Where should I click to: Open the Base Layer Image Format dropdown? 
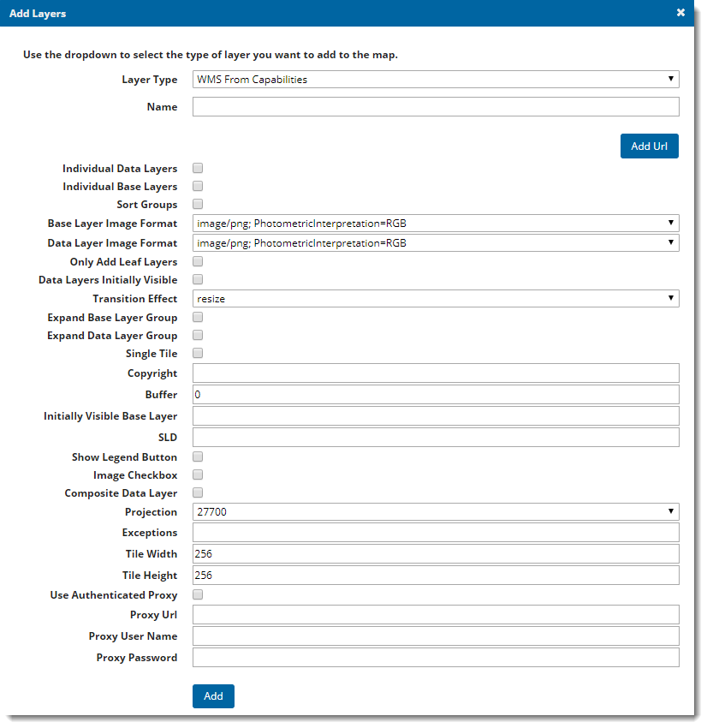click(x=435, y=223)
